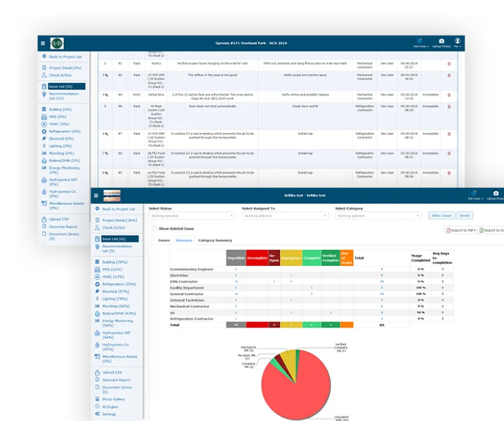This screenshot has width=504, height=421.
Task: Select Issue List (92) in Sprouts sidebar
Action: [x=66, y=86]
